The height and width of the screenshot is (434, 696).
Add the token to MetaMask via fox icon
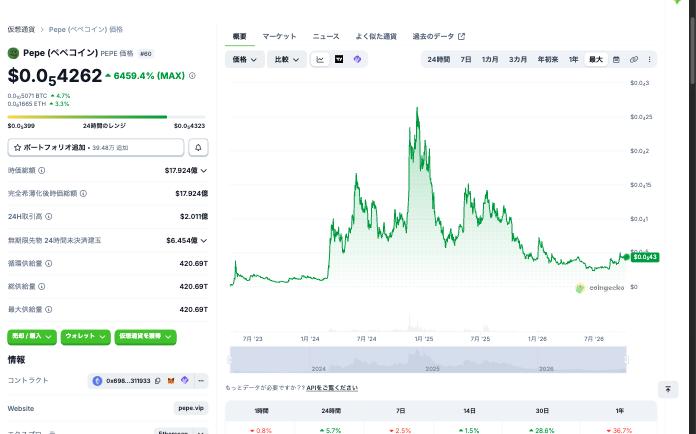(171, 381)
